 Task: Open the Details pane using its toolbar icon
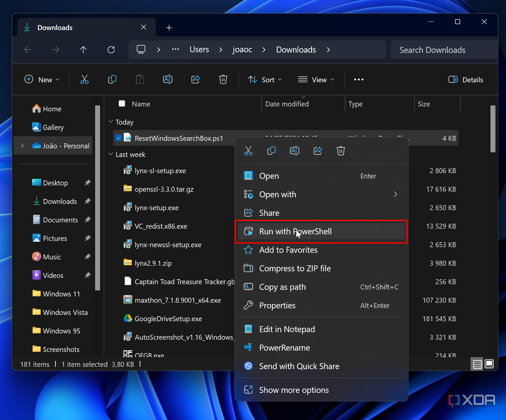point(465,79)
